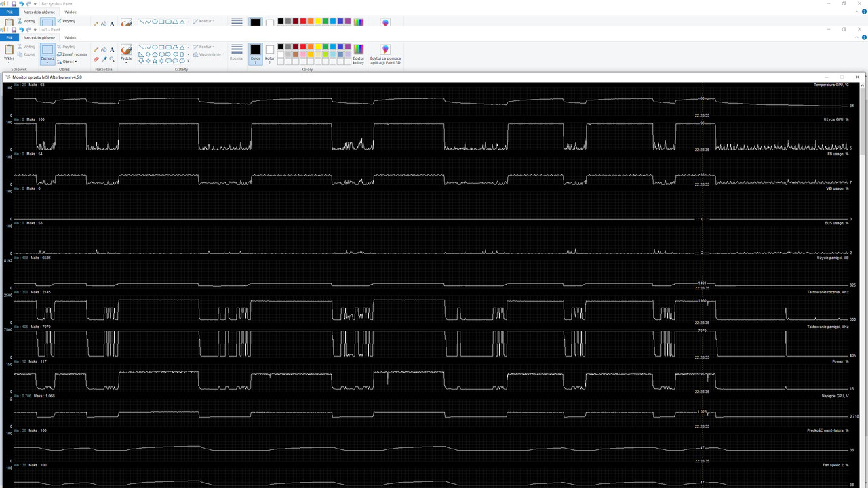This screenshot has width=868, height=488.
Task: Click the Zmień rozmiar button
Action: (72, 54)
